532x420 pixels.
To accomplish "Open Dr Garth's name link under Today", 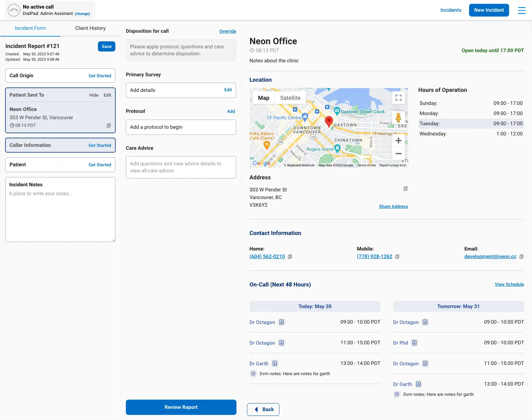I will 259,364.
